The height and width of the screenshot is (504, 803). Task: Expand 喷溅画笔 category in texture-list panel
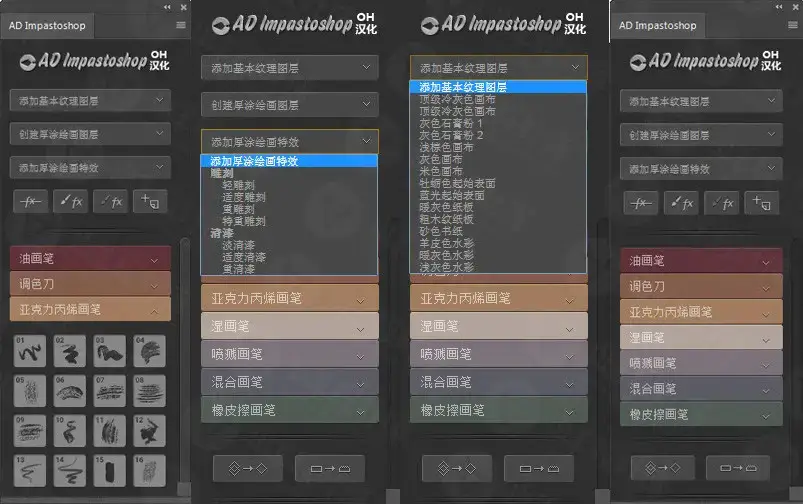click(x=499, y=354)
